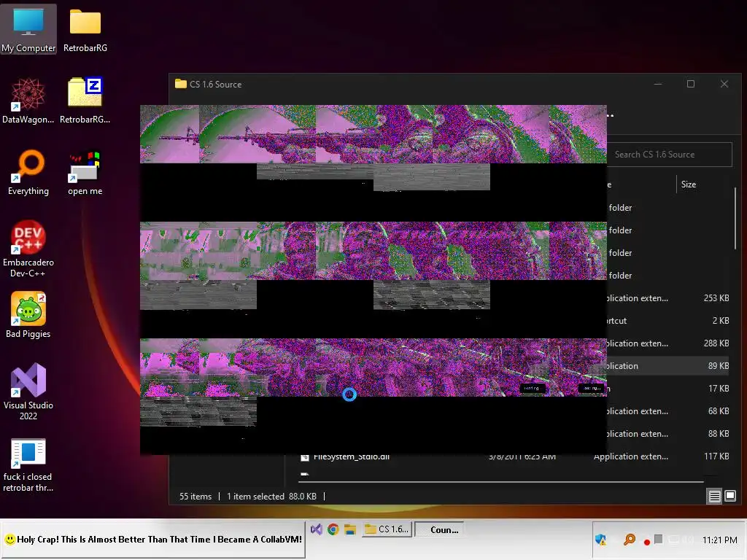Viewport: 747px width, 560px height.
Task: Switch to CS 1.6 taskbar window button
Action: tap(387, 529)
